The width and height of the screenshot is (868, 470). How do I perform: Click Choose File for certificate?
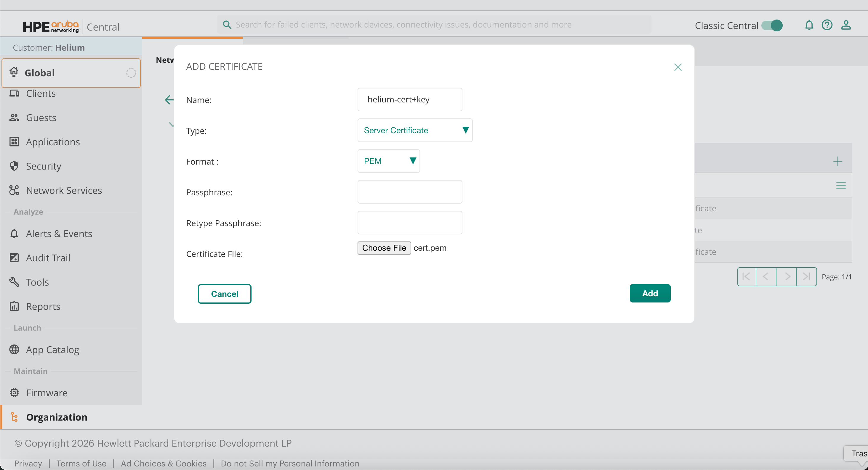384,248
